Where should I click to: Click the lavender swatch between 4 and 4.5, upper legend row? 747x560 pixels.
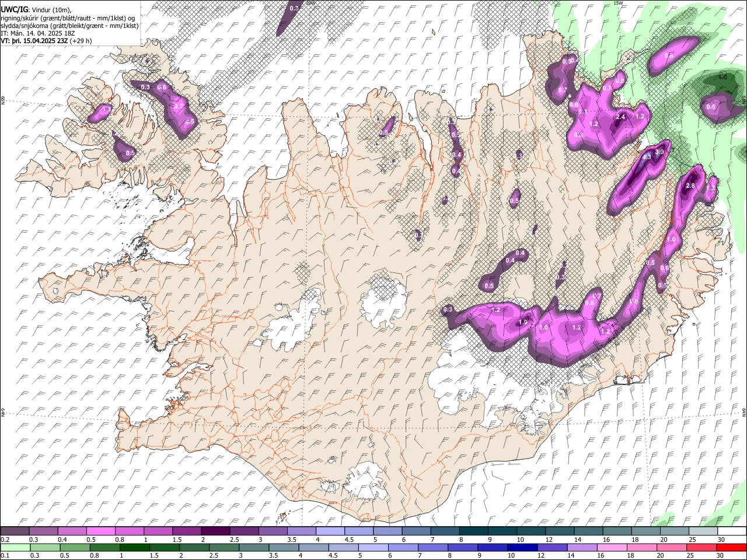(x=329, y=531)
